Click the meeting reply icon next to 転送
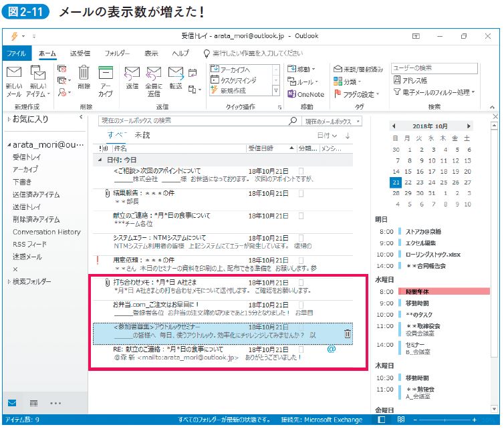The height and width of the screenshot is (429, 504). [193, 73]
